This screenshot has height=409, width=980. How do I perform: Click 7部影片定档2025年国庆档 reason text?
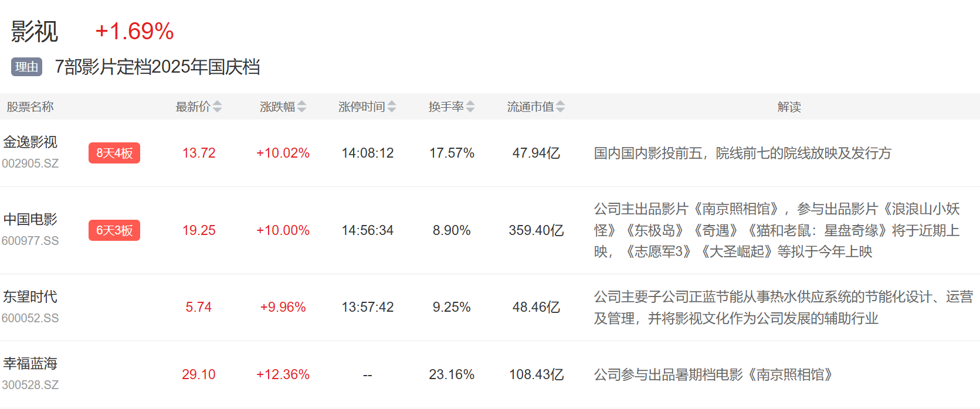(157, 67)
